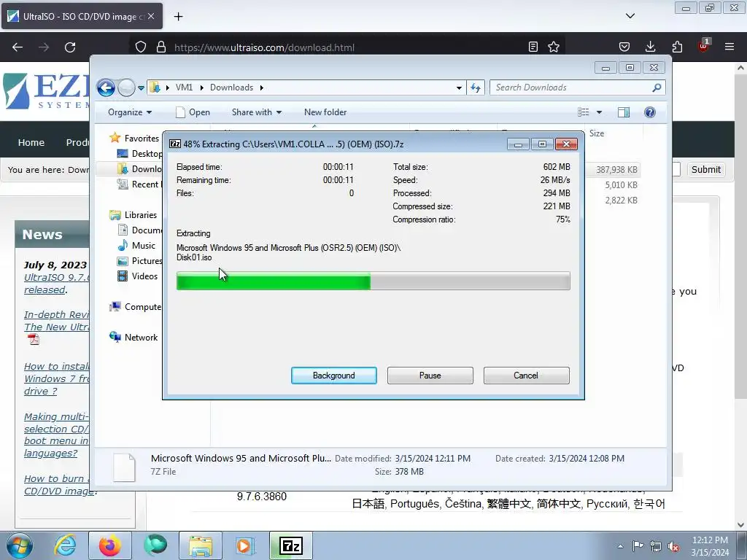Click VM1 in the Explorer address path

click(x=184, y=87)
